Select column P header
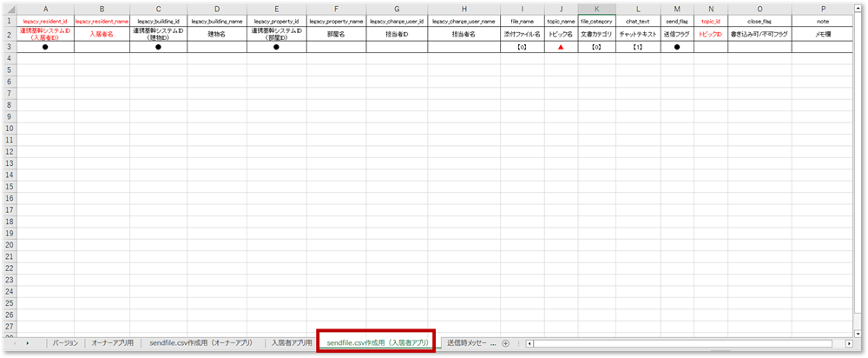 [x=823, y=10]
